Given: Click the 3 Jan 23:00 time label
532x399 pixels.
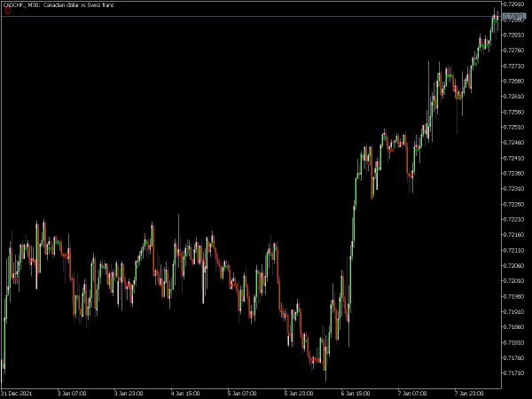Looking at the screenshot, I should (x=129, y=394).
